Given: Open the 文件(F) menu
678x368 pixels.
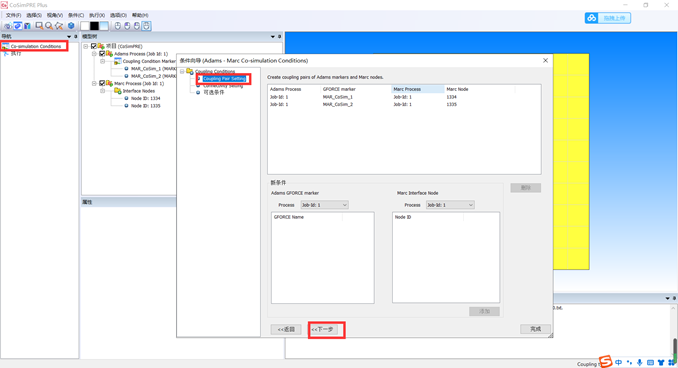Looking at the screenshot, I should [13, 15].
